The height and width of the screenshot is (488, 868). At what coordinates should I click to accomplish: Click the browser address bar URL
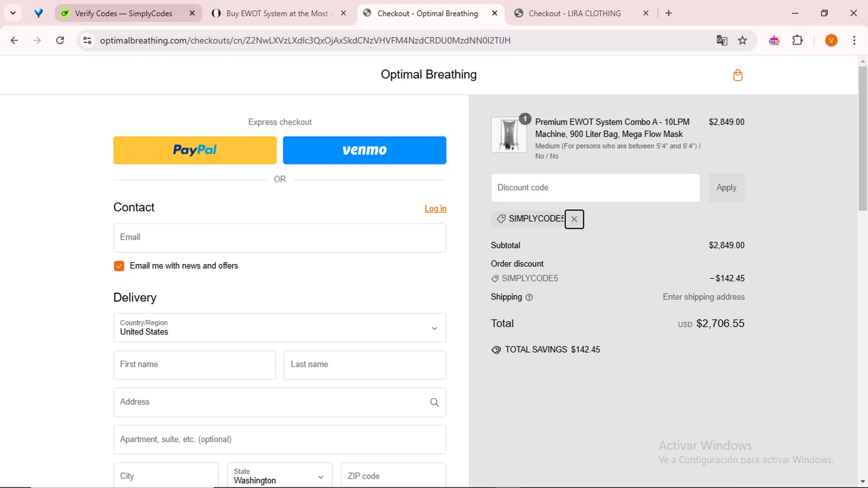coord(305,41)
